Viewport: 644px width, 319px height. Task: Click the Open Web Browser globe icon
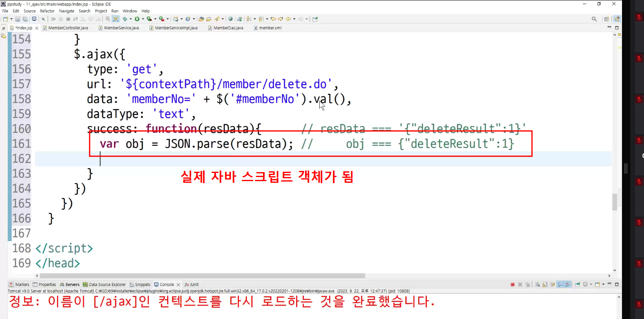tap(231, 19)
